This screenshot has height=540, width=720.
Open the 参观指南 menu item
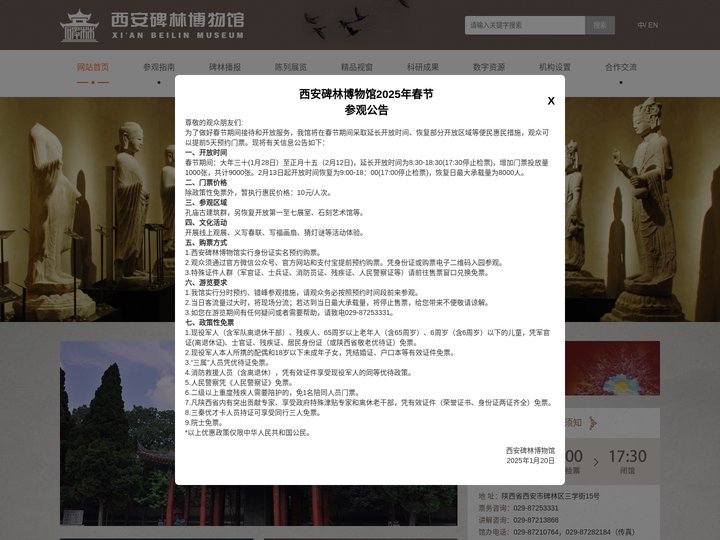(x=159, y=67)
